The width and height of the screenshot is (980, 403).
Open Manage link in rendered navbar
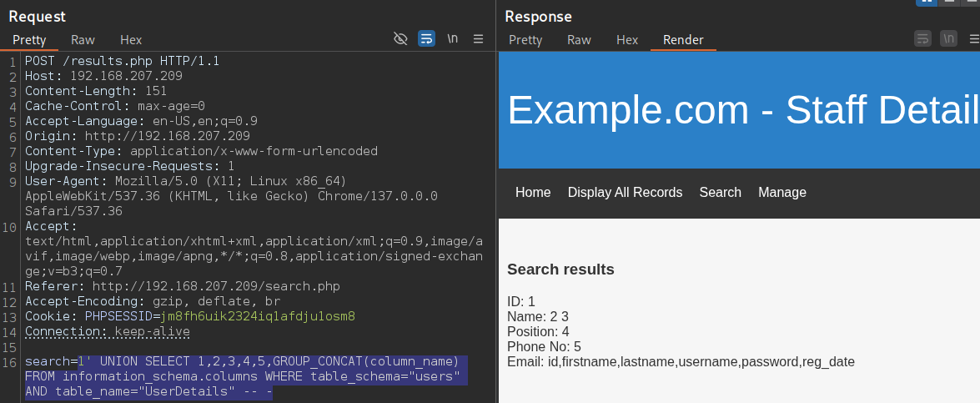click(x=781, y=193)
